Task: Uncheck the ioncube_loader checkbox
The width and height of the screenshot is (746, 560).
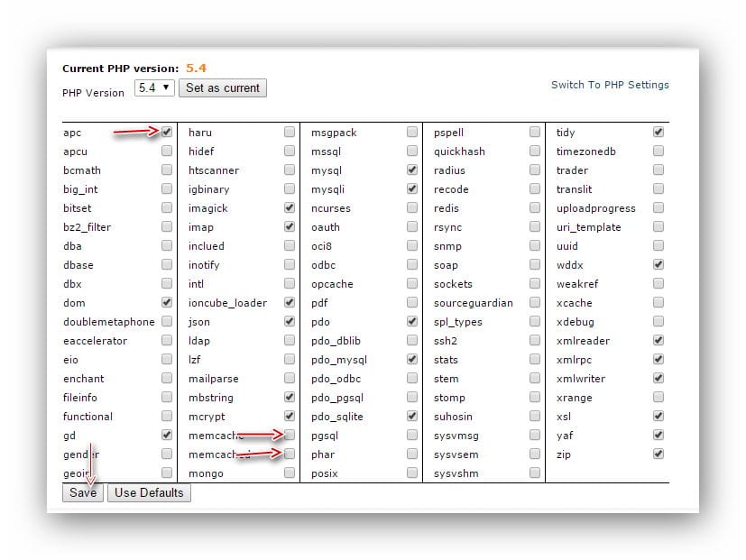Action: click(x=290, y=302)
